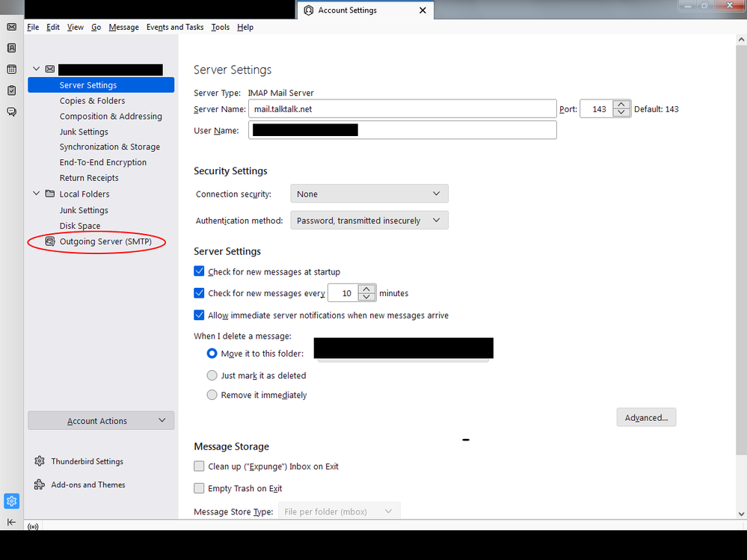Open the Calendar space icon

pos(11,70)
